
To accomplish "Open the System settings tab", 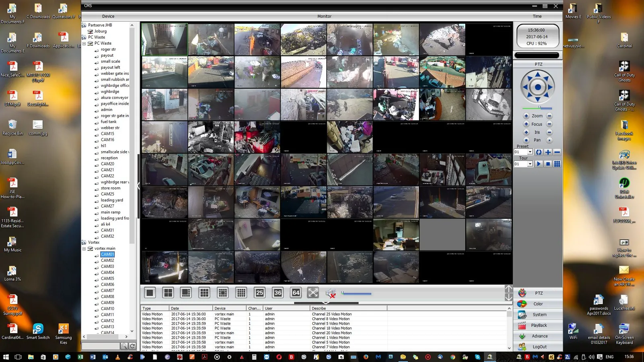I will point(538,315).
